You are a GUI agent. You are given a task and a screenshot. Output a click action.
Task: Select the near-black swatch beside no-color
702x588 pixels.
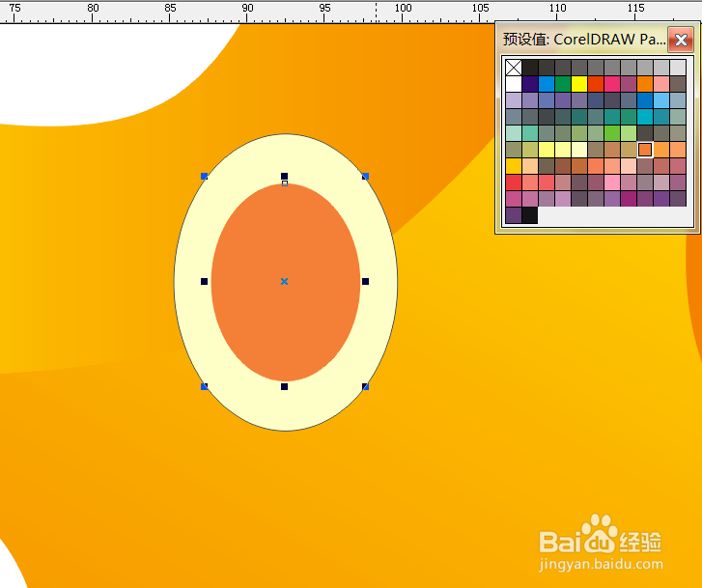[530, 68]
